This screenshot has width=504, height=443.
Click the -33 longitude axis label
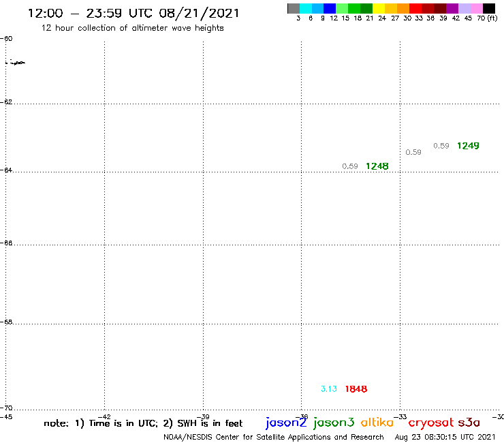click(400, 417)
